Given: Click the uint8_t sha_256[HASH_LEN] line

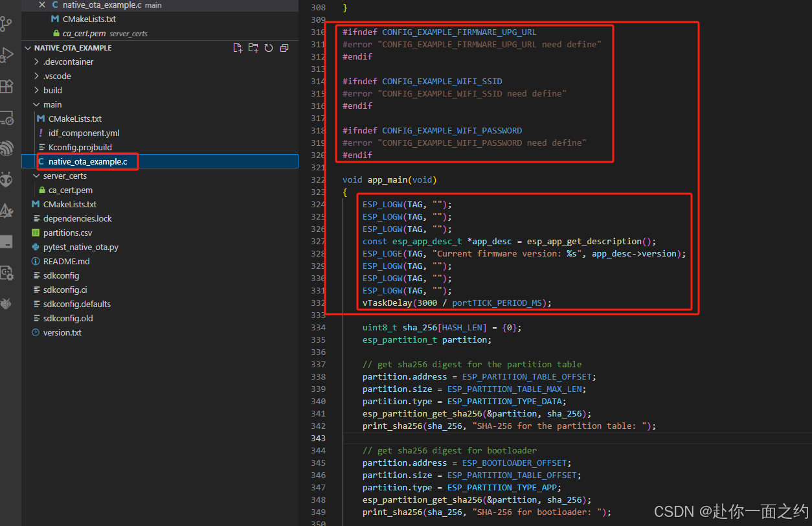Looking at the screenshot, I should (x=442, y=328).
